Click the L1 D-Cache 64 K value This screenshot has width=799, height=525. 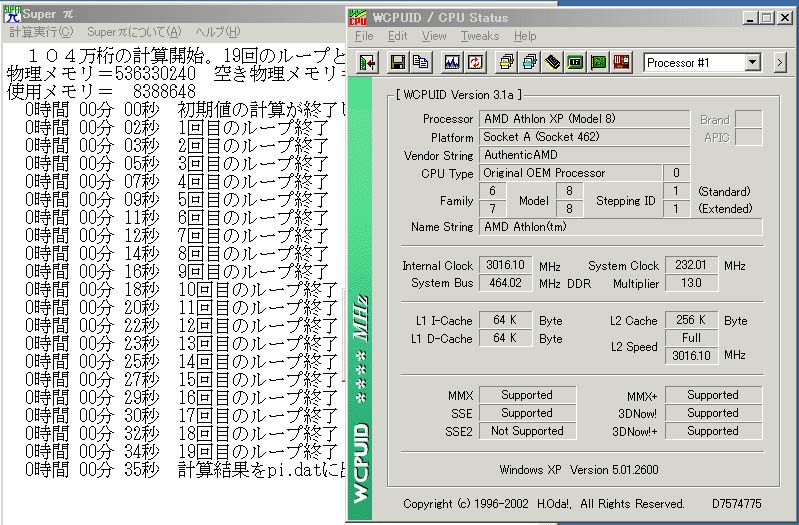coord(505,338)
